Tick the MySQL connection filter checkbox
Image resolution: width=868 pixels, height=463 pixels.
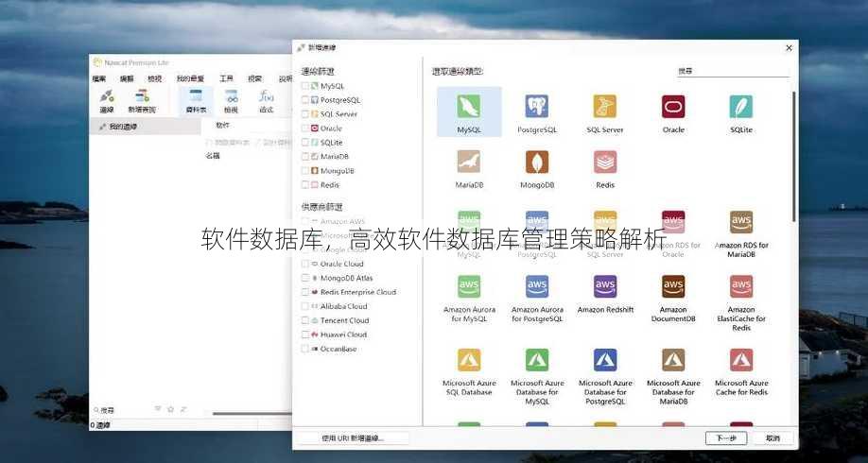(x=305, y=86)
